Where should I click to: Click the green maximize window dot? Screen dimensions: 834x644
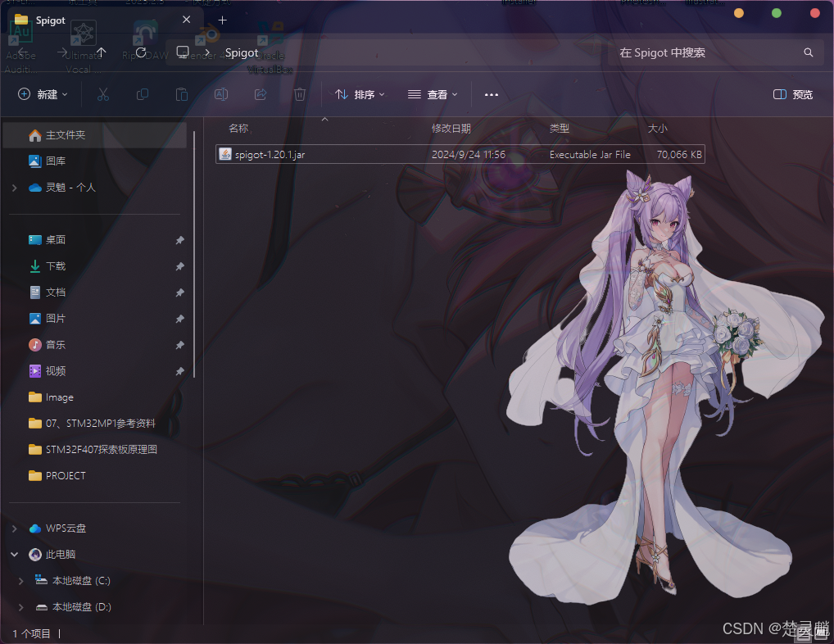coord(777,13)
